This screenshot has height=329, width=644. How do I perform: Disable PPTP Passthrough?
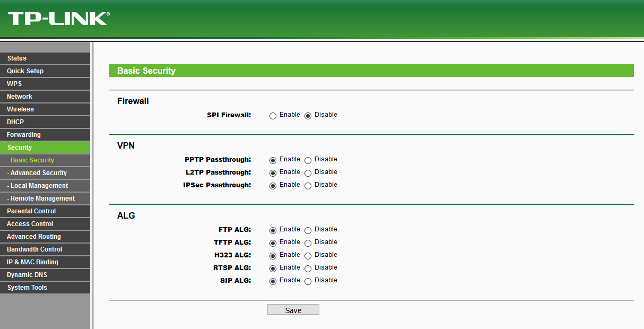pos(308,160)
